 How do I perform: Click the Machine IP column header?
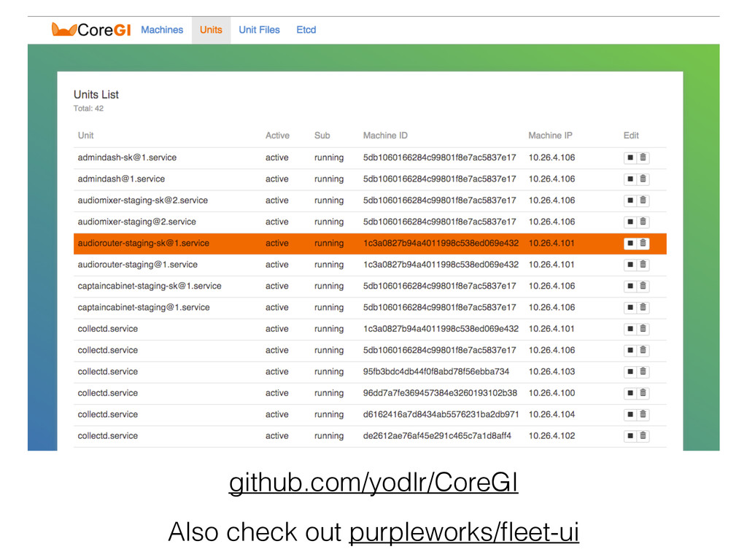[550, 135]
